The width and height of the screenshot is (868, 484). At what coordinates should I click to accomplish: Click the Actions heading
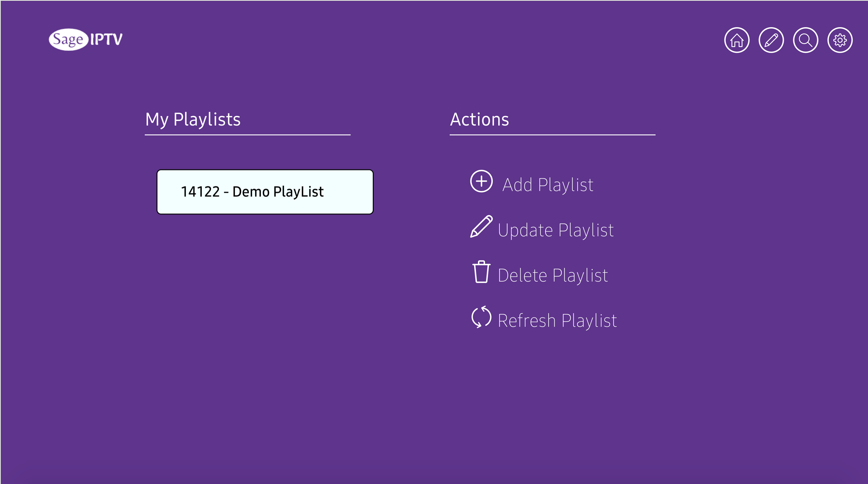tap(479, 119)
